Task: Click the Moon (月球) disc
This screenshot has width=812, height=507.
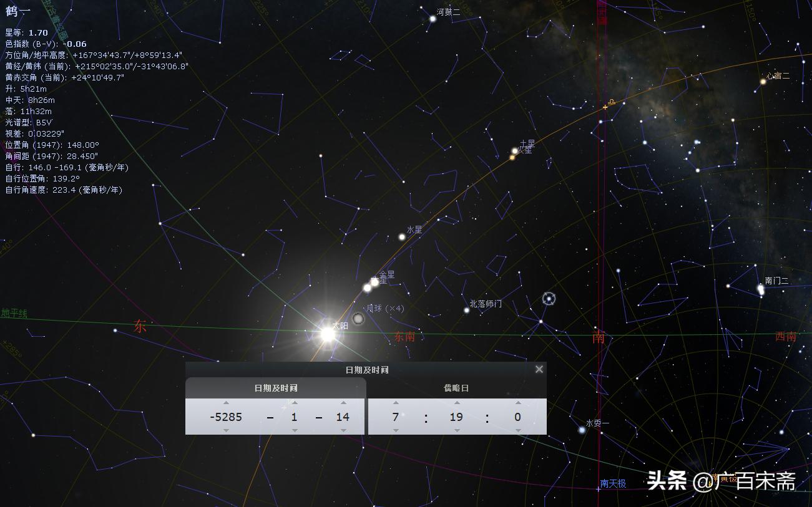Action: (x=358, y=319)
